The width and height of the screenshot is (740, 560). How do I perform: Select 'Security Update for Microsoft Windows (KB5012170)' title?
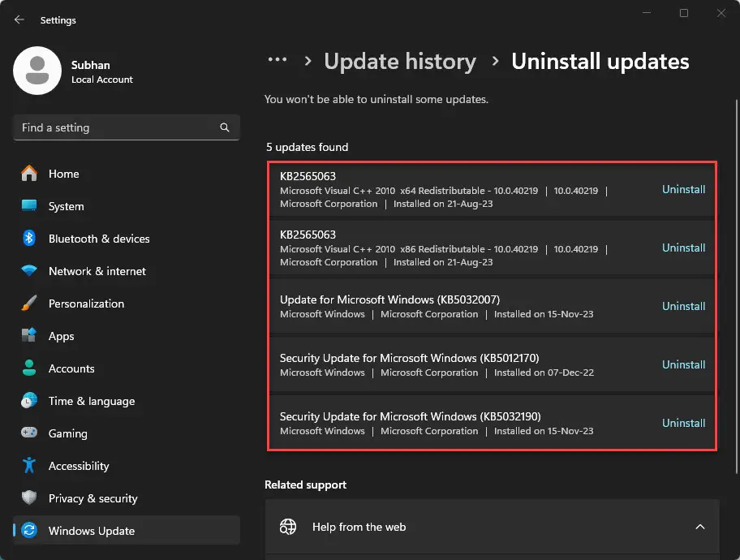point(409,358)
